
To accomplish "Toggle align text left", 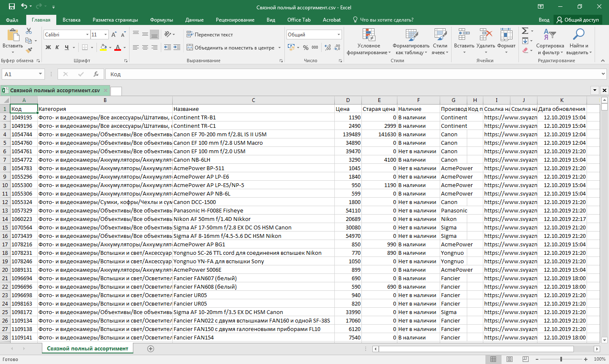I will pyautogui.click(x=136, y=47).
